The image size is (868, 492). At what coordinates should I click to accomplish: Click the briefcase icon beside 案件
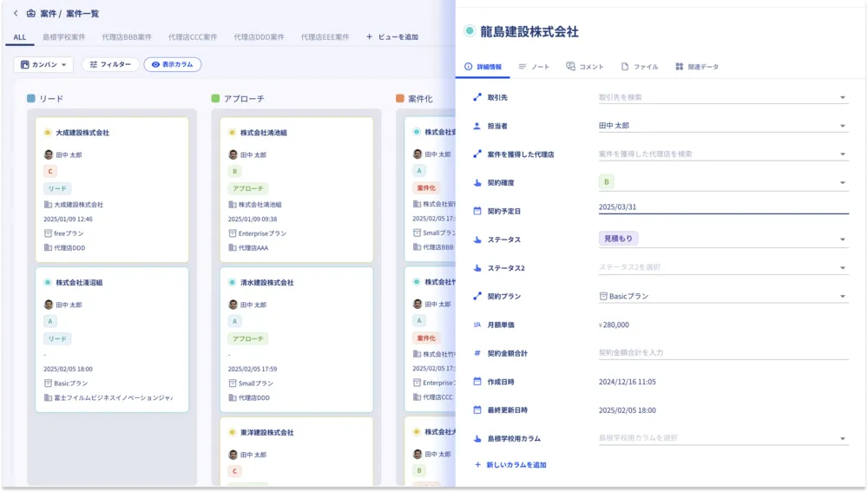pyautogui.click(x=31, y=13)
